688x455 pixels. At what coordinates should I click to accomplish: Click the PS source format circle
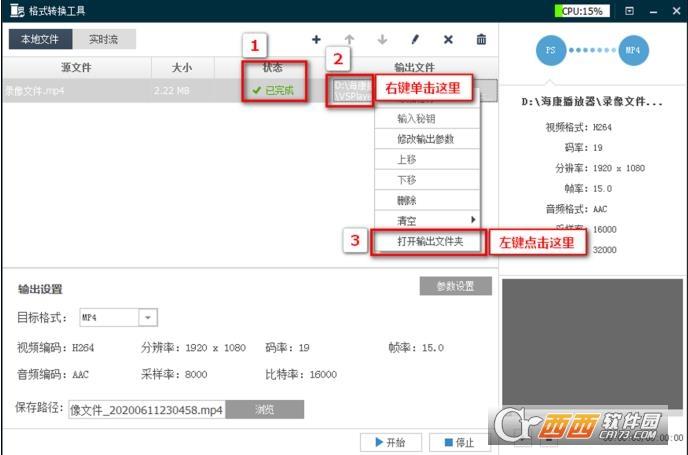pyautogui.click(x=551, y=50)
